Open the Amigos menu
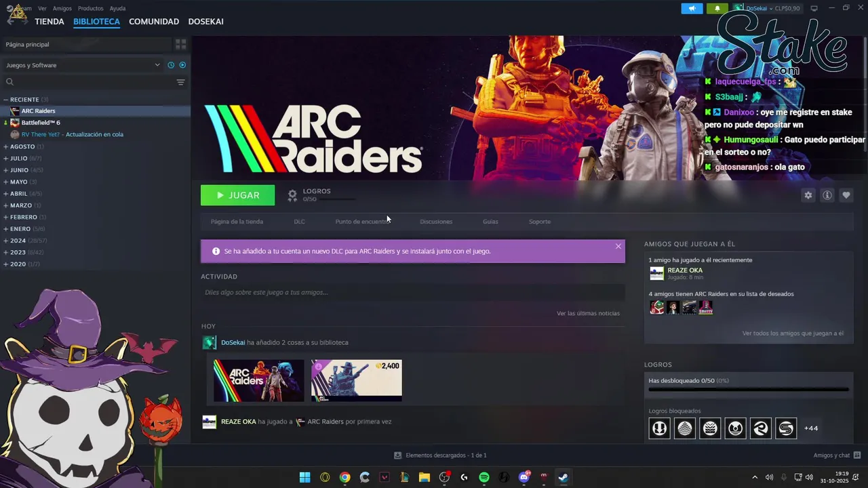868x488 pixels. click(62, 8)
